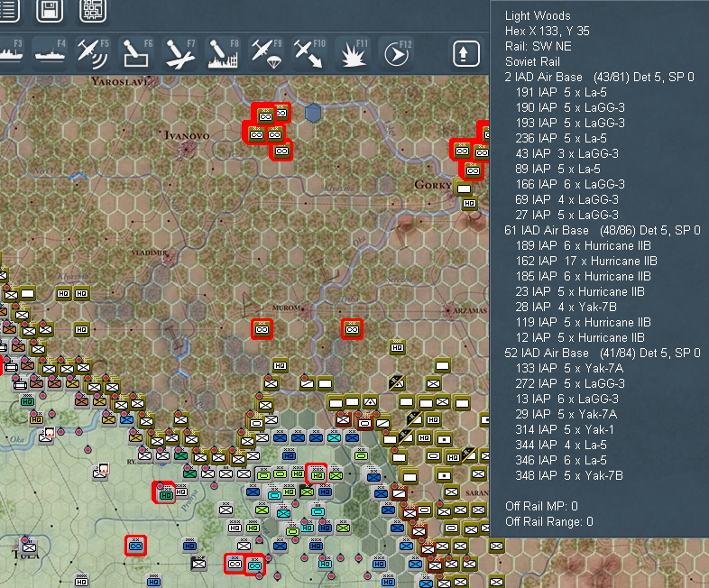Click 189 IAP 6 x Hurricane IIB row
The width and height of the screenshot is (709, 588).
coord(584,245)
